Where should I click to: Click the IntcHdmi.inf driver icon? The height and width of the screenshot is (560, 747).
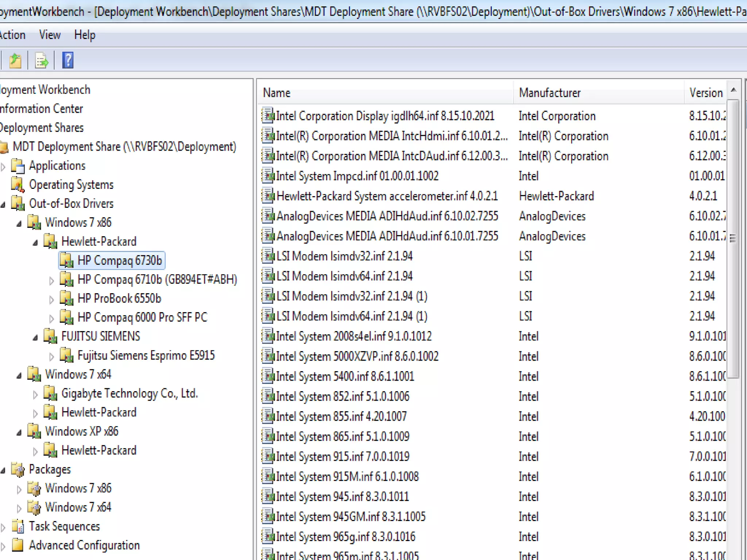pos(268,136)
